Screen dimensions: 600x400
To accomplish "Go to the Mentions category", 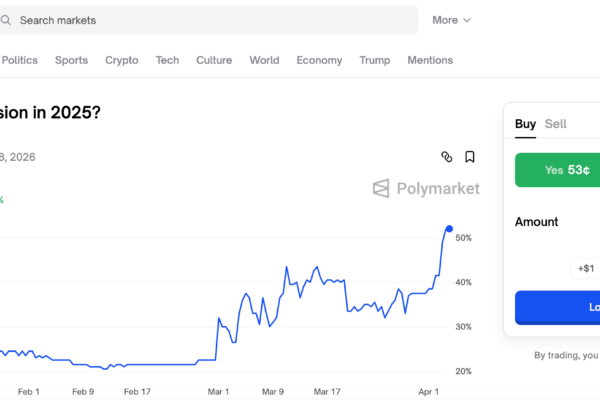I will [430, 60].
